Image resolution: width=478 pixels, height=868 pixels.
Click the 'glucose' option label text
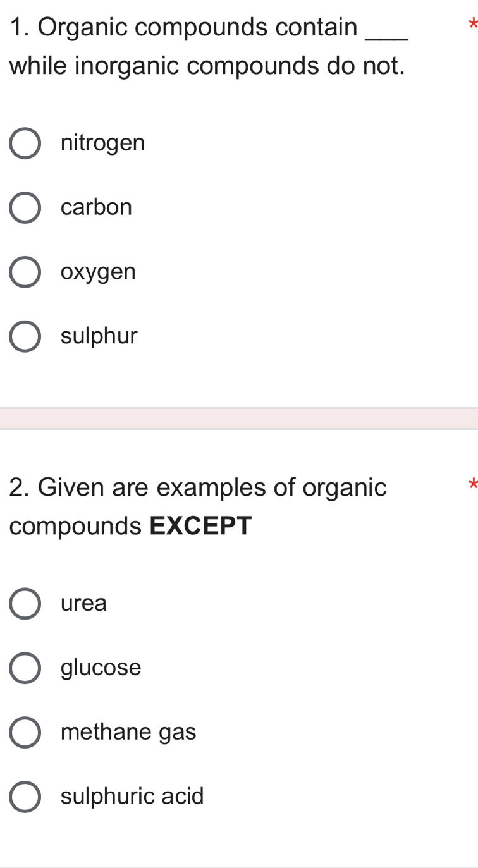tap(101, 668)
